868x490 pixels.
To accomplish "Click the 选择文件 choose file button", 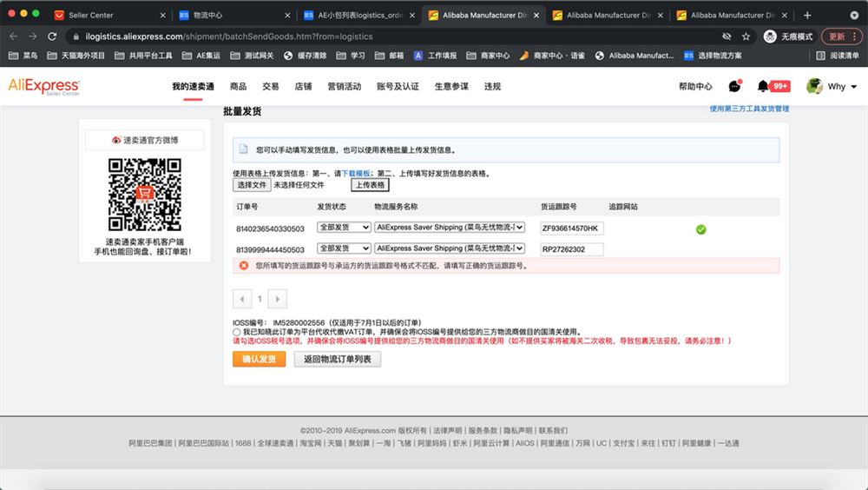I will [252, 185].
